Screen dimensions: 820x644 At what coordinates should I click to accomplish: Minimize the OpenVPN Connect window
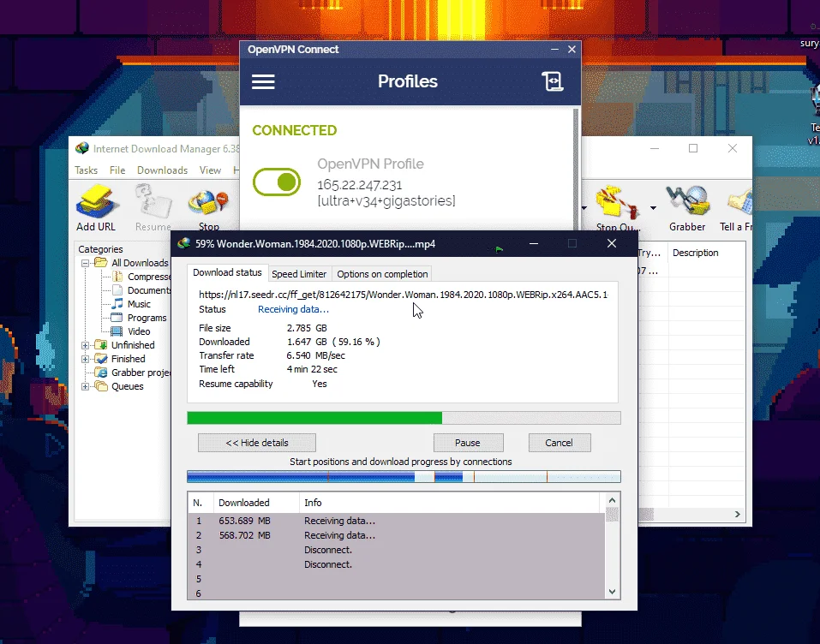[554, 49]
